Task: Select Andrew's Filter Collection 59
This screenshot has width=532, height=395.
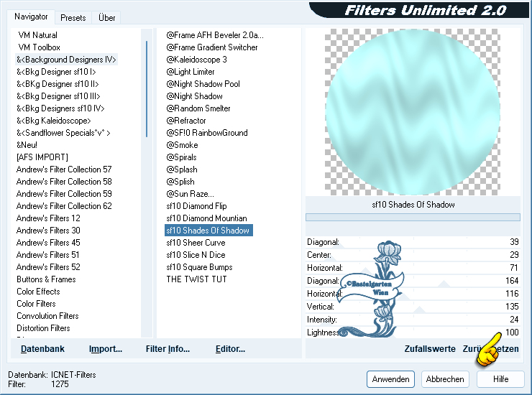Action: pos(64,194)
